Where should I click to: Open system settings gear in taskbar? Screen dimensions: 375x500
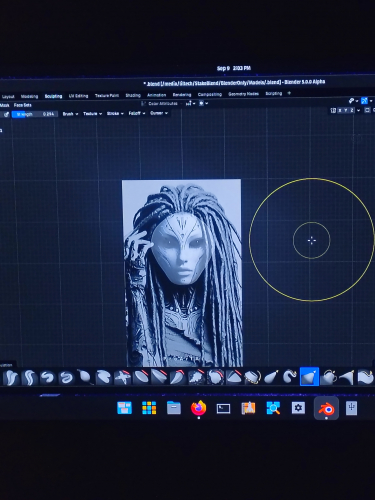298,408
